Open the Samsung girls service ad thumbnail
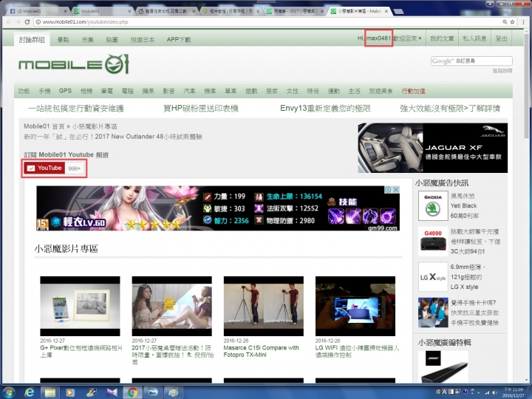This screenshot has width=532, height=399. click(x=433, y=313)
